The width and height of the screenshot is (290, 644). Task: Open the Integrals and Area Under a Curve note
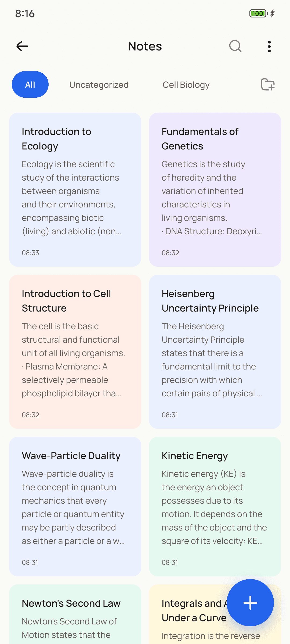(188, 614)
